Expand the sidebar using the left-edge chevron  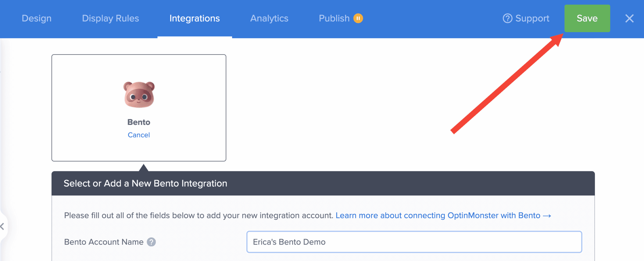[3, 226]
